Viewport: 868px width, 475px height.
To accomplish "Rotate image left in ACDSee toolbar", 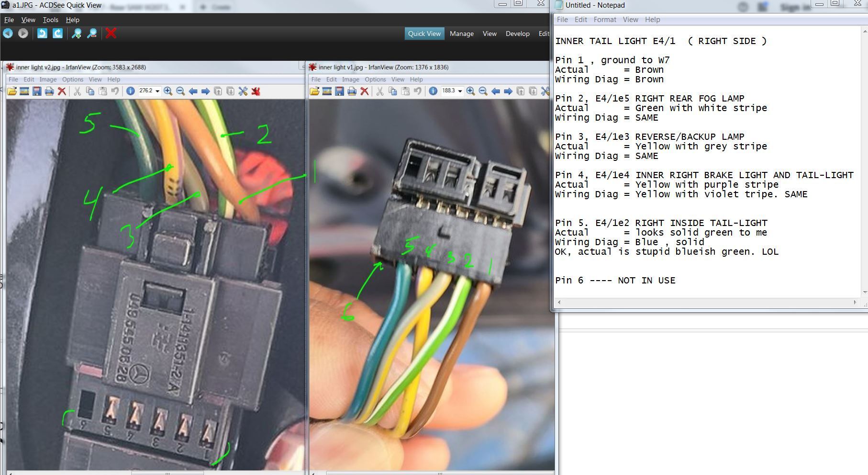I will 42,33.
